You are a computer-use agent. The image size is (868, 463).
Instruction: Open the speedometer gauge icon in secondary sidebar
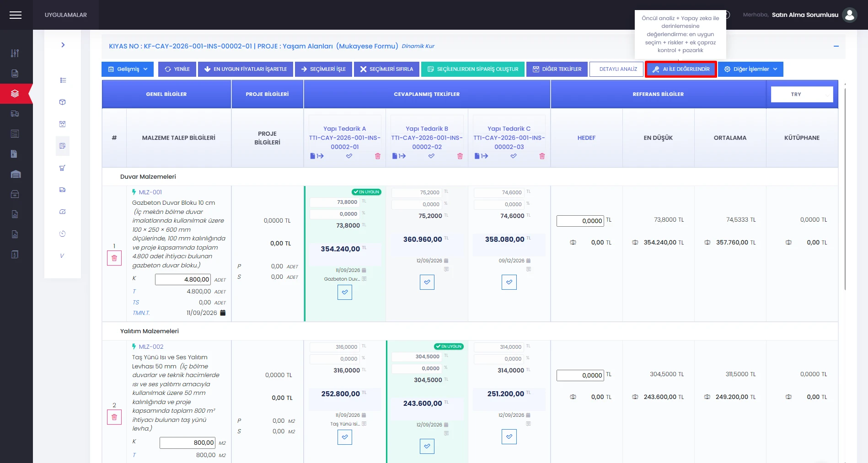(63, 212)
